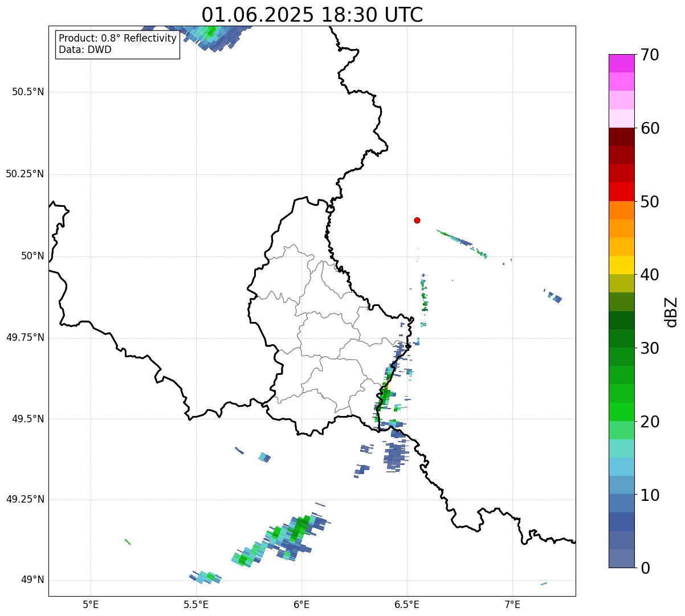Click the 7°E longitude label
685x616 pixels.
[512, 604]
